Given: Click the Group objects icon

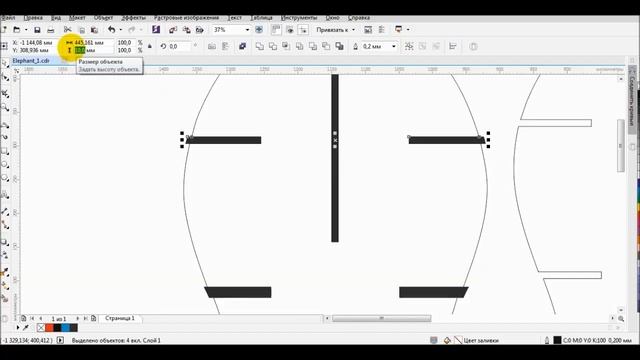Looking at the screenshot, I should 409,47.
